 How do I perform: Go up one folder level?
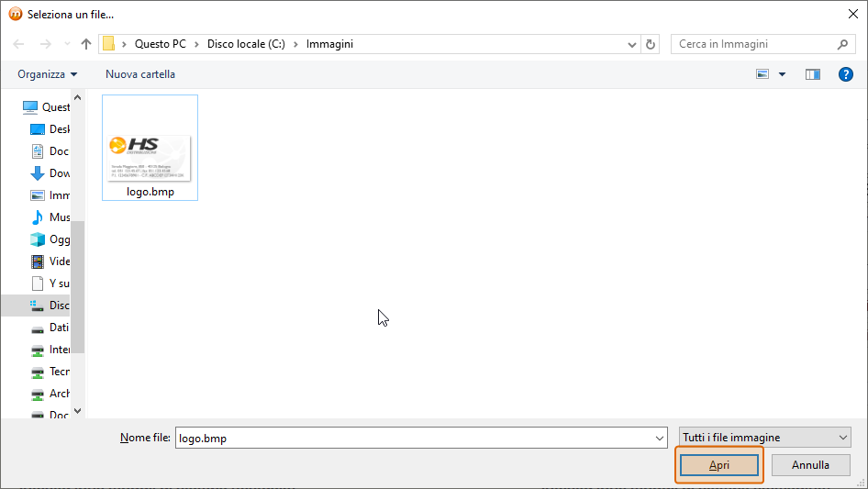[x=86, y=44]
